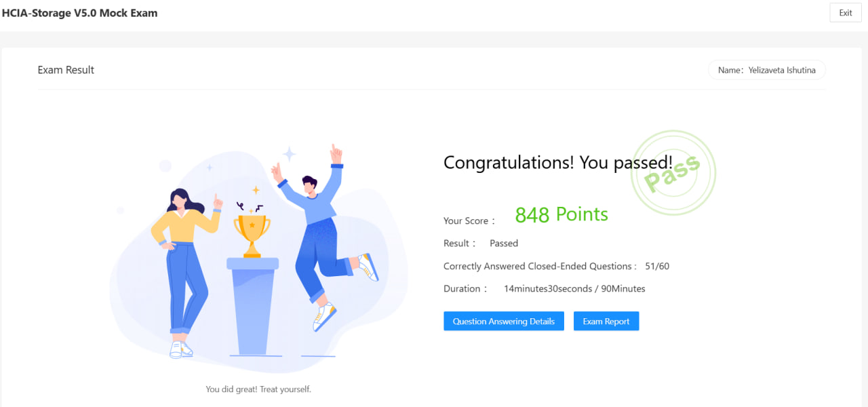Click the blue podium under trophy
This screenshot has width=868, height=407.
tap(251, 305)
